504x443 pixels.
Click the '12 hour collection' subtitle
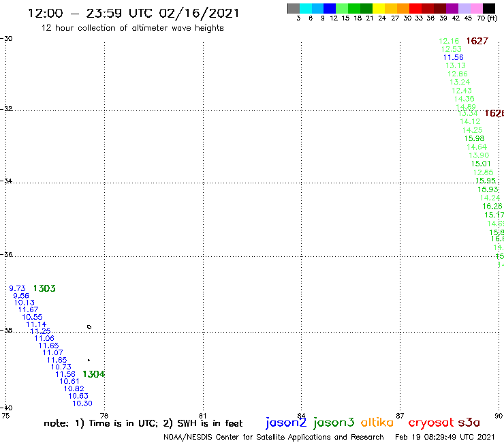pos(132,28)
